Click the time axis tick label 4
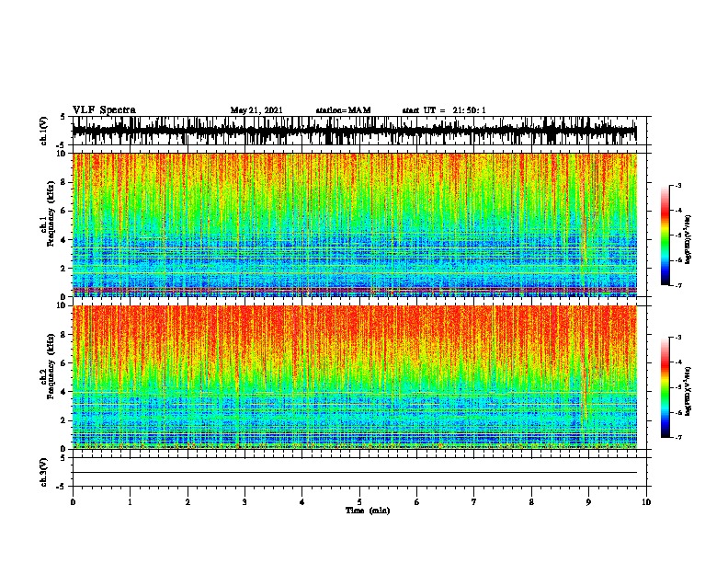The width and height of the screenshot is (728, 563). tap(302, 501)
